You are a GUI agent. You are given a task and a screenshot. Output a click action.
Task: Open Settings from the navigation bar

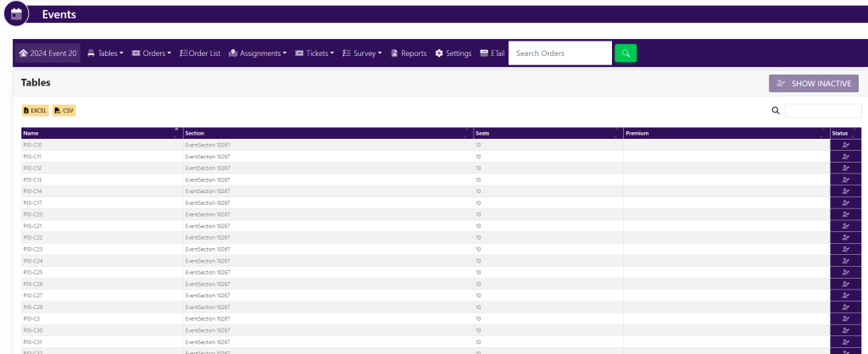(x=453, y=53)
